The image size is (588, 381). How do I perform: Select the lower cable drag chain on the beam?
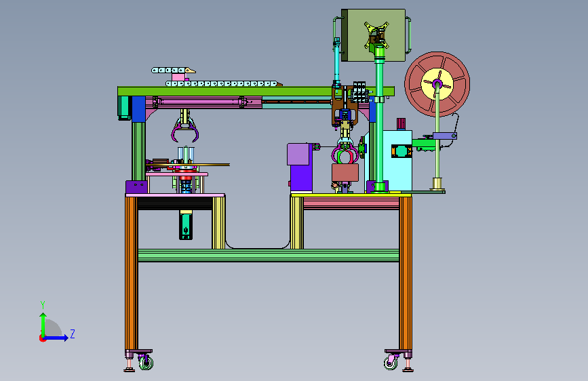224,83
